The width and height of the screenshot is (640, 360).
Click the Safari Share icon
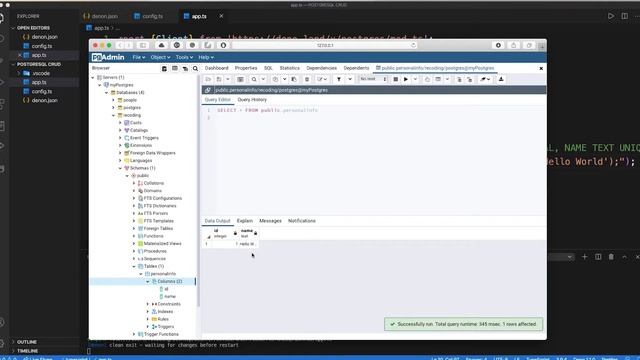[x=513, y=45]
